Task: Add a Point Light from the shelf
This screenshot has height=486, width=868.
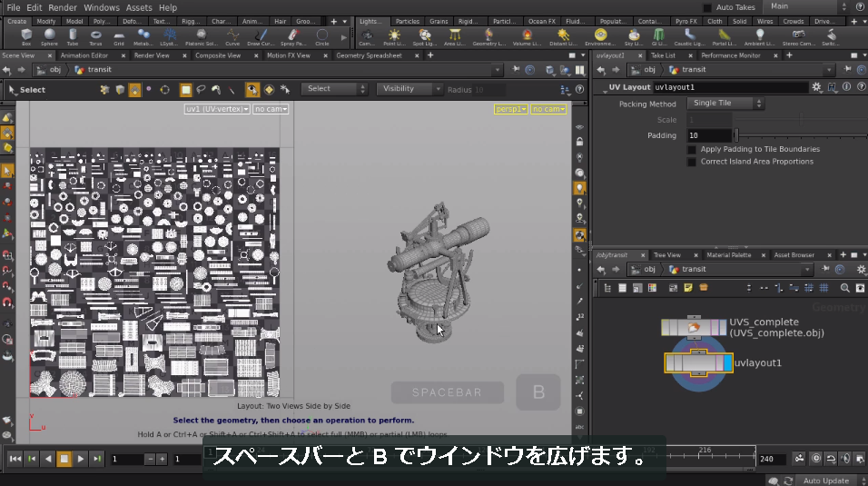Action: tap(394, 37)
